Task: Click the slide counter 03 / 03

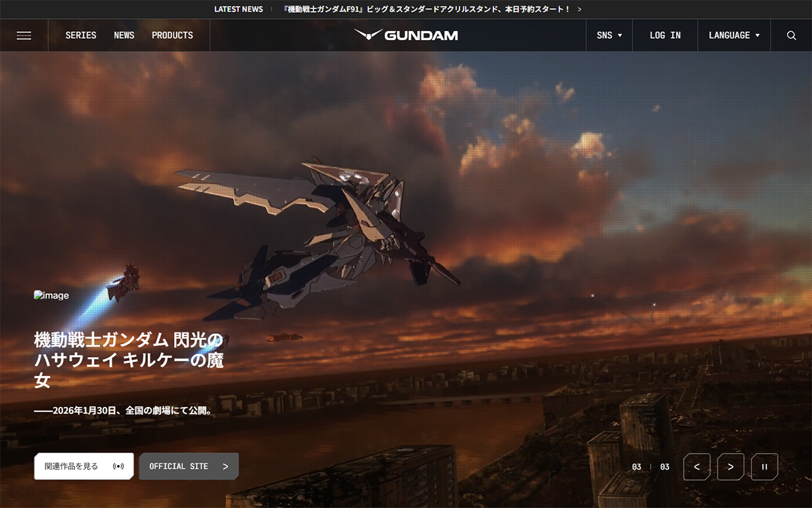Action: [651, 467]
